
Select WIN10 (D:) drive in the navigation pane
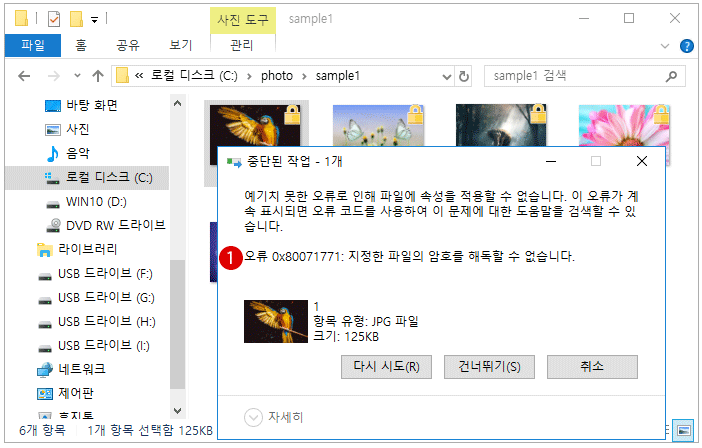(96, 202)
